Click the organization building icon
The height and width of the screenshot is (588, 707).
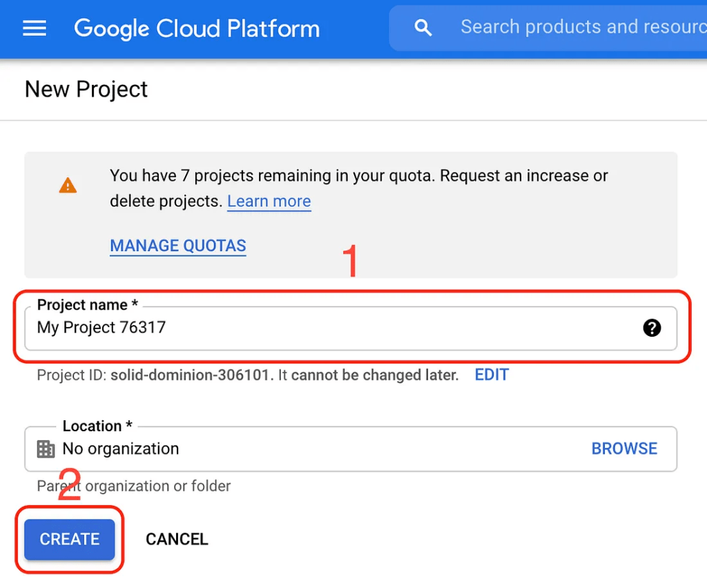click(x=46, y=449)
